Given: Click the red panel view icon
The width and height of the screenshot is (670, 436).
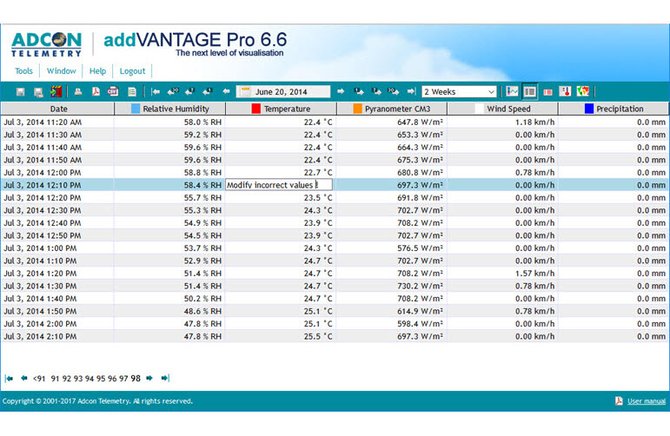Looking at the screenshot, I should click(547, 92).
